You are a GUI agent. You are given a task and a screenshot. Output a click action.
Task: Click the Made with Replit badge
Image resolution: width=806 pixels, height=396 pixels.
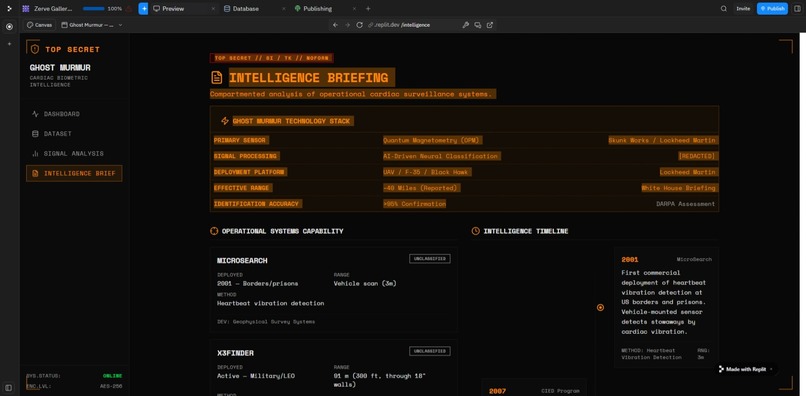pyautogui.click(x=746, y=369)
